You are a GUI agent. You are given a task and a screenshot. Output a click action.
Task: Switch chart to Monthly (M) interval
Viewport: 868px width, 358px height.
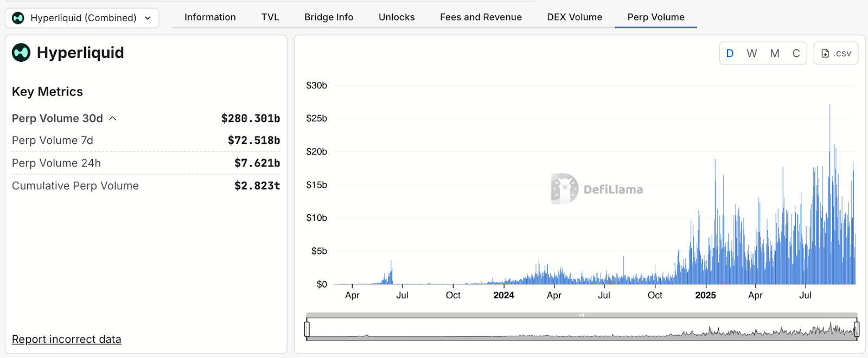point(774,53)
